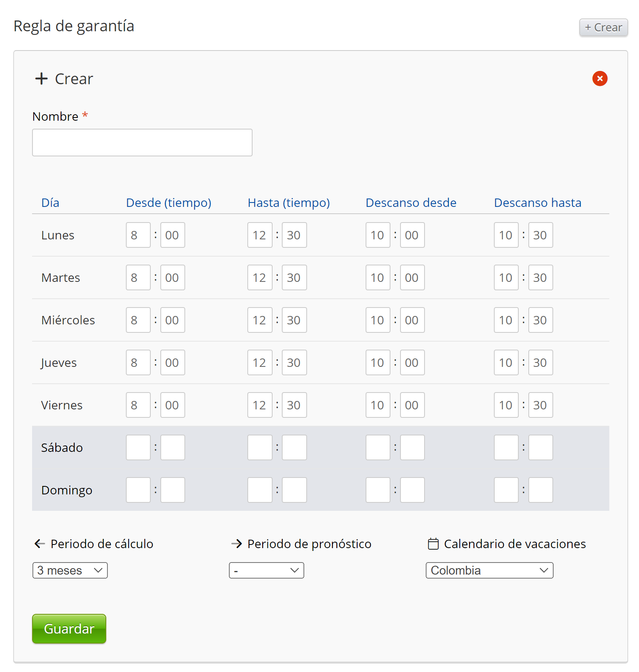Focus the Nombre text field

(142, 142)
